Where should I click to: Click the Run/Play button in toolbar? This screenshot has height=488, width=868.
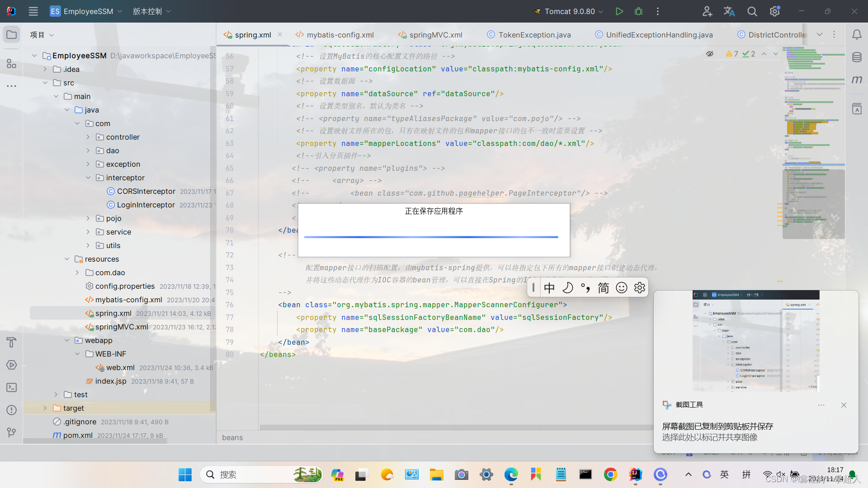(619, 11)
